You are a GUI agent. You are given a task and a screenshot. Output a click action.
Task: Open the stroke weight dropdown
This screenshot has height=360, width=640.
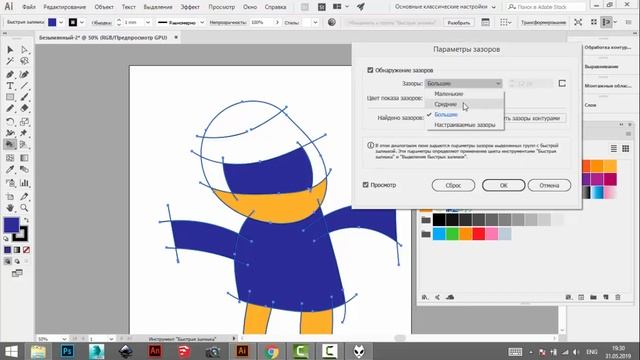click(148, 22)
